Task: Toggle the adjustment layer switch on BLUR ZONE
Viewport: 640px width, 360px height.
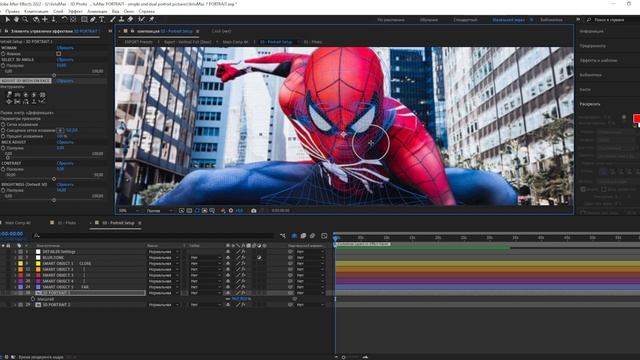Action: [259, 258]
